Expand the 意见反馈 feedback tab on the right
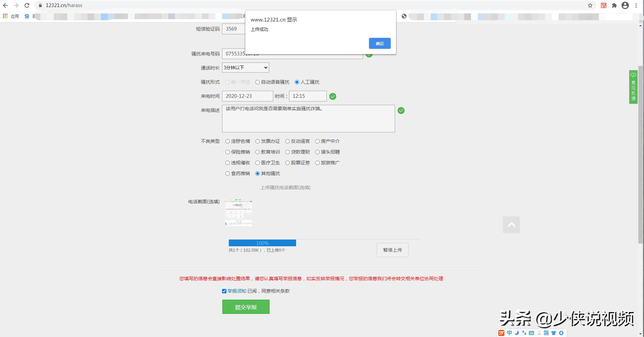The height and width of the screenshot is (337, 644). 633,87
